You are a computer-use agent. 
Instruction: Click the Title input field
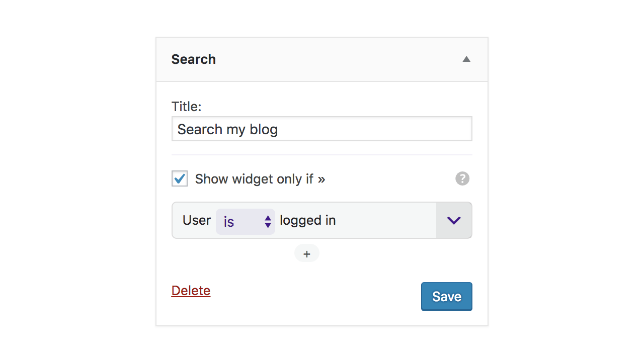coord(322,129)
